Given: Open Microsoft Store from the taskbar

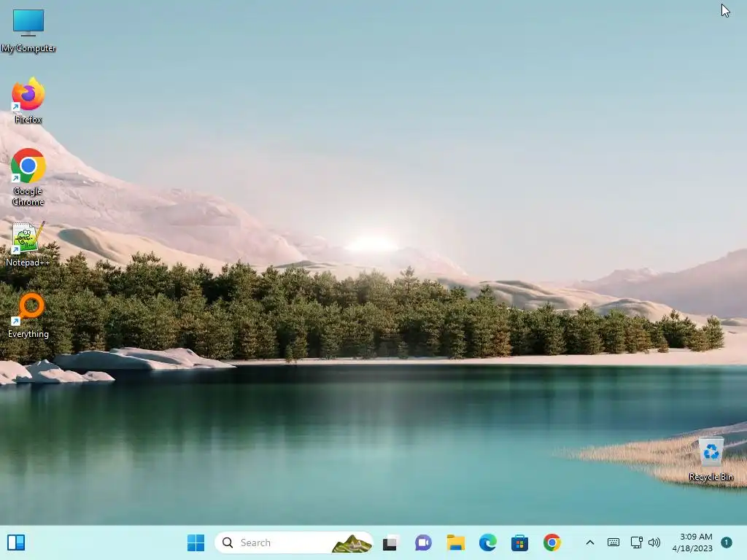Looking at the screenshot, I should tap(519, 542).
